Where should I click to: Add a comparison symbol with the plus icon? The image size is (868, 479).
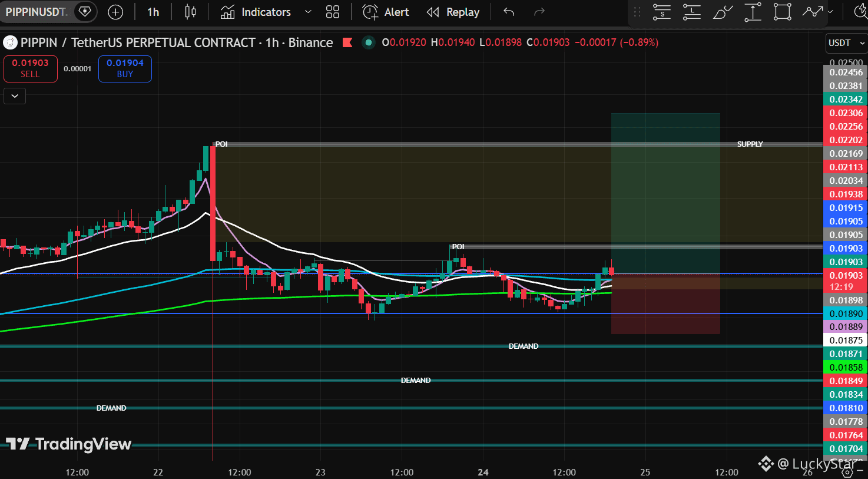tap(115, 12)
